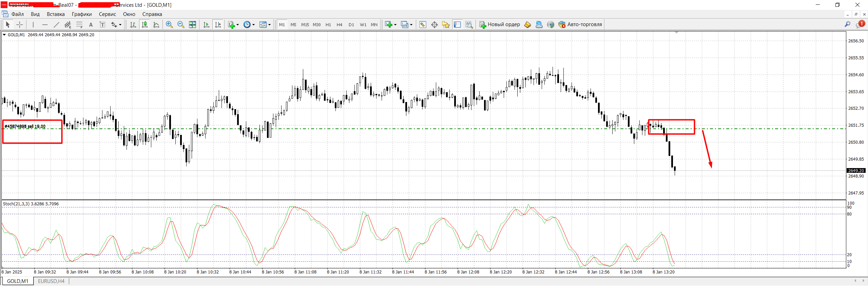Toggle Авто-торговля button
The width and height of the screenshot is (868, 286).
tap(580, 24)
